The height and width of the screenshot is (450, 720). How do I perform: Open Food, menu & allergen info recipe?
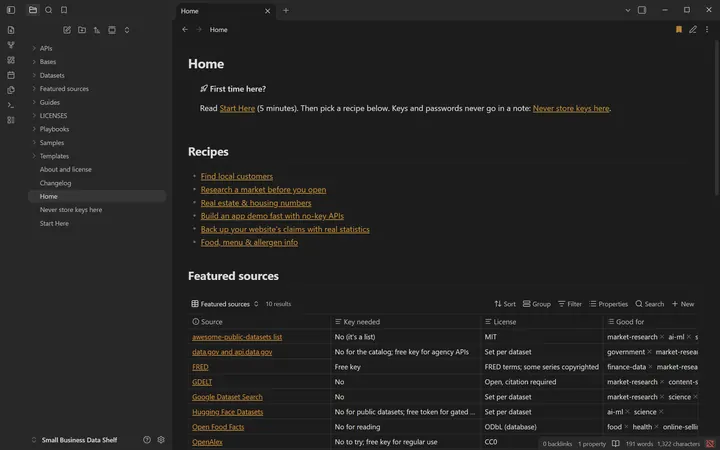249,242
